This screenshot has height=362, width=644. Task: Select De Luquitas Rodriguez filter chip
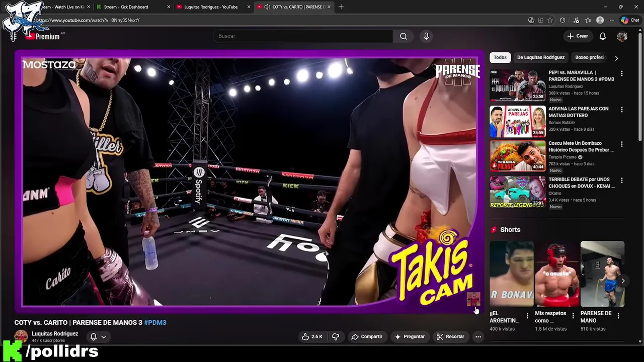tap(540, 57)
